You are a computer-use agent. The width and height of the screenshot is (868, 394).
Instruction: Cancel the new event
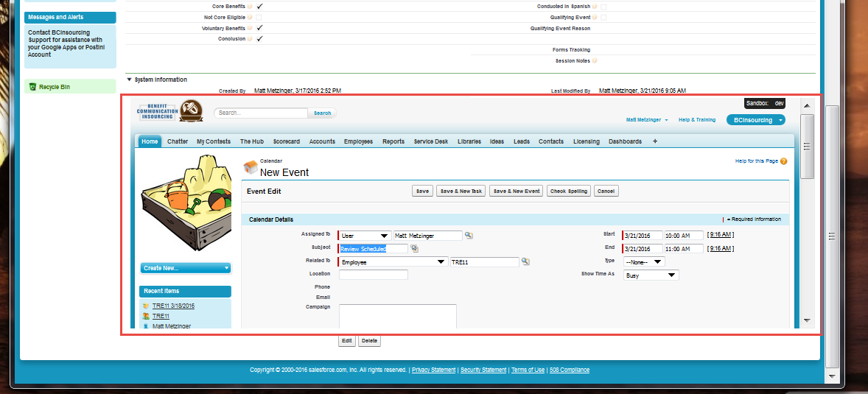tap(606, 191)
